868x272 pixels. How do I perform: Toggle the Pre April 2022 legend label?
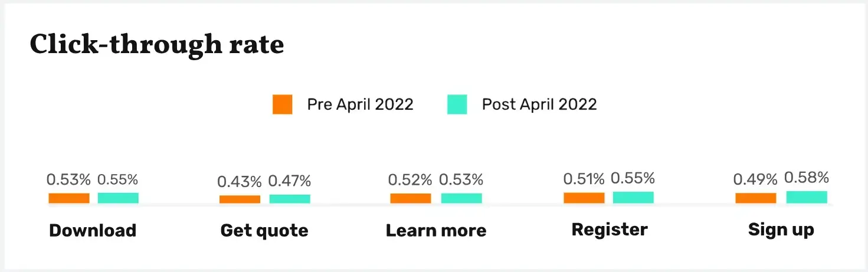(360, 104)
